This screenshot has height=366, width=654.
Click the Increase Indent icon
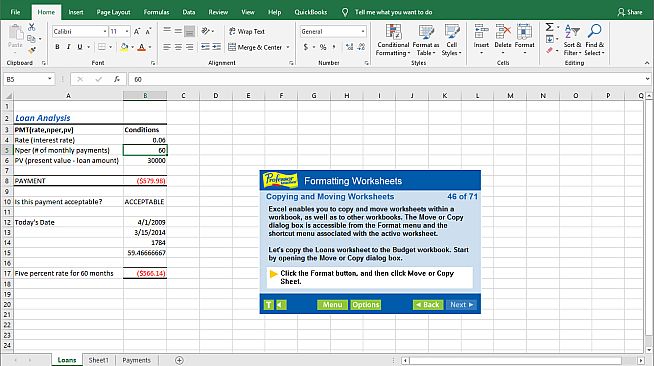(x=216, y=47)
